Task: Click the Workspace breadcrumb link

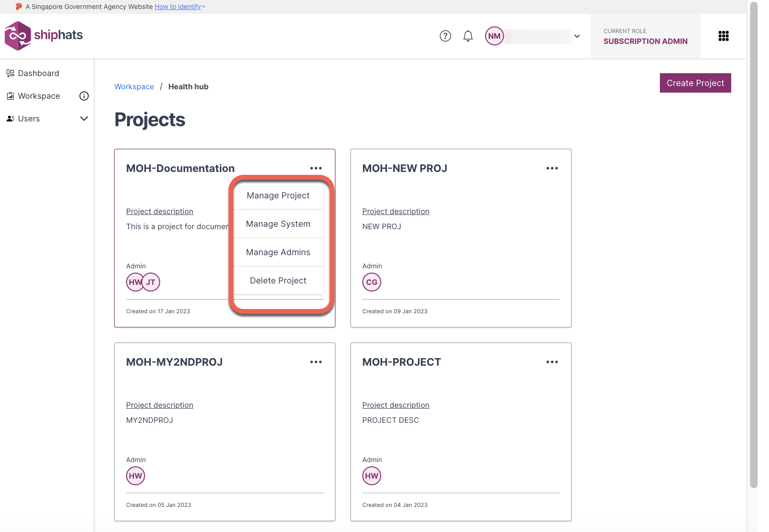Action: point(134,86)
